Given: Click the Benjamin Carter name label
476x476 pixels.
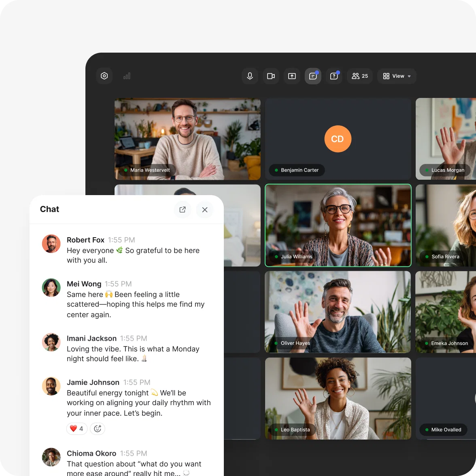Looking at the screenshot, I should point(297,170).
